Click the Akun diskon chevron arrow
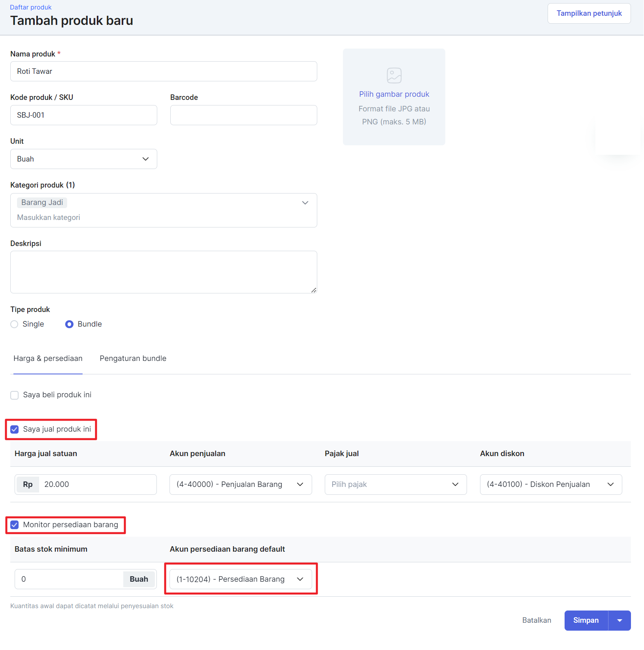644x650 pixels. (610, 484)
